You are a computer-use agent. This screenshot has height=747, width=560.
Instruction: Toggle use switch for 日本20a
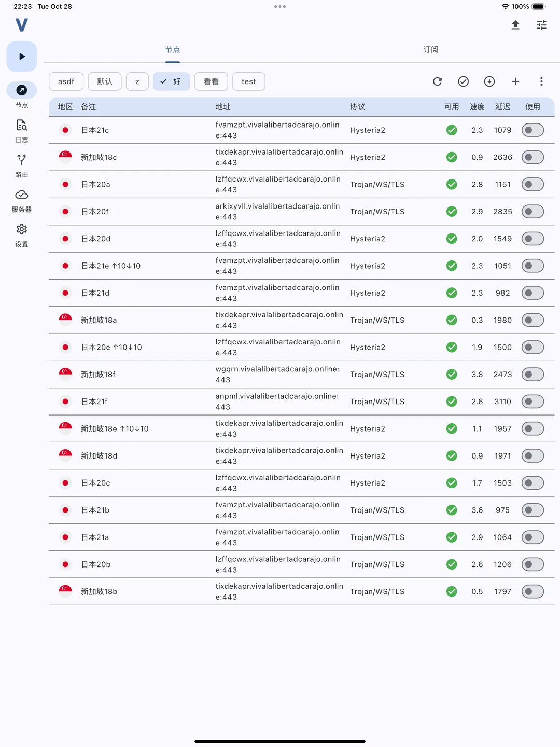coord(533,184)
